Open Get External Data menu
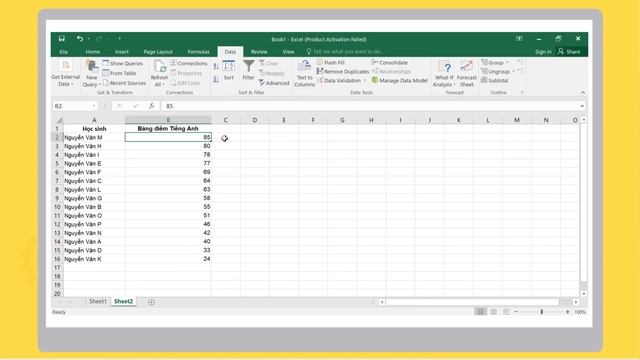 (65, 73)
